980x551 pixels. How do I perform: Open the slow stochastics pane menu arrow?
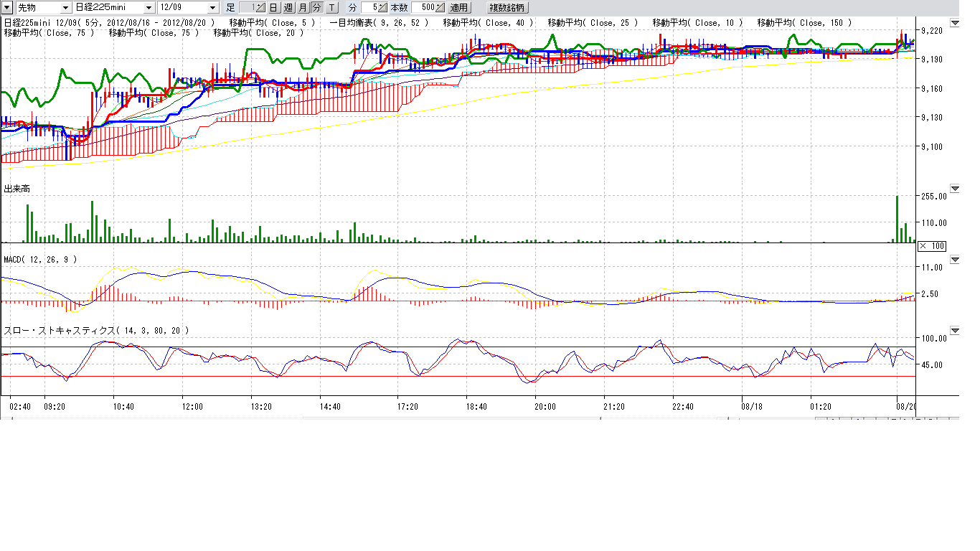click(x=954, y=331)
